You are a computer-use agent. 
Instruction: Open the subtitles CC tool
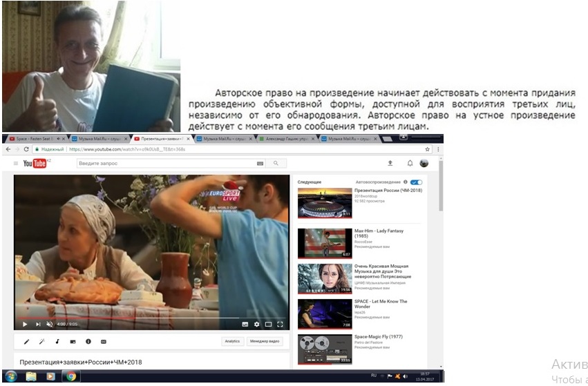pos(104,341)
